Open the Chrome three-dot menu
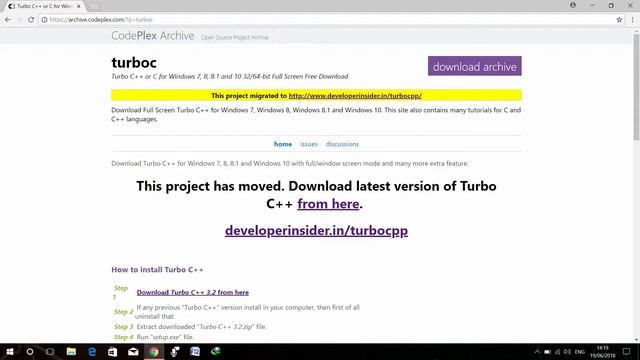The image size is (640, 360). tap(632, 20)
